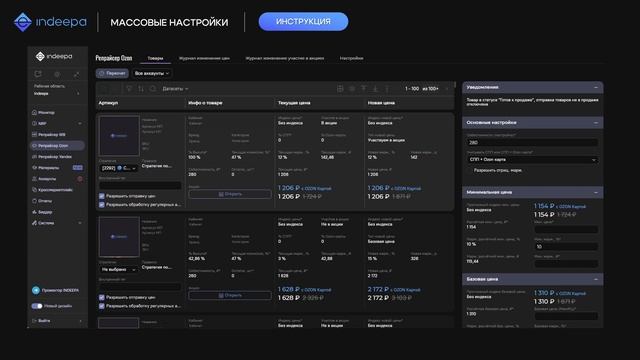This screenshot has height=360, width=640.
Task: Click the blue ИНСТРУКЦИЯ button
Action: [303, 22]
